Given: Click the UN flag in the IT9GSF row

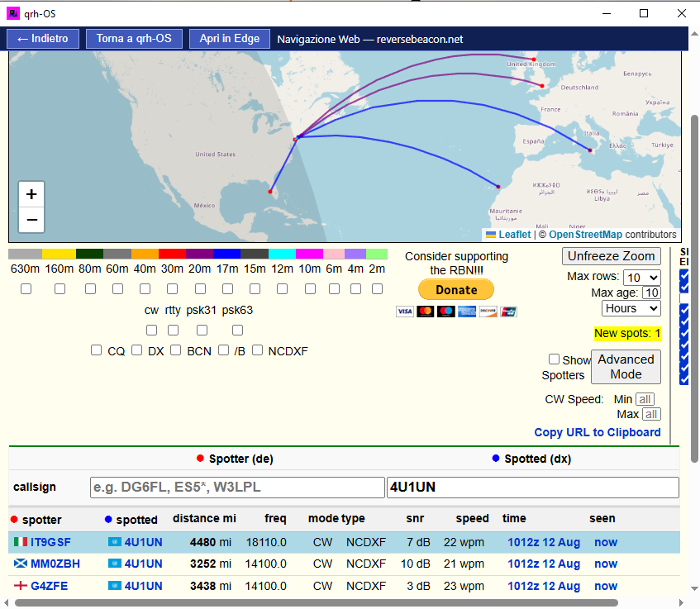Looking at the screenshot, I should (115, 542).
